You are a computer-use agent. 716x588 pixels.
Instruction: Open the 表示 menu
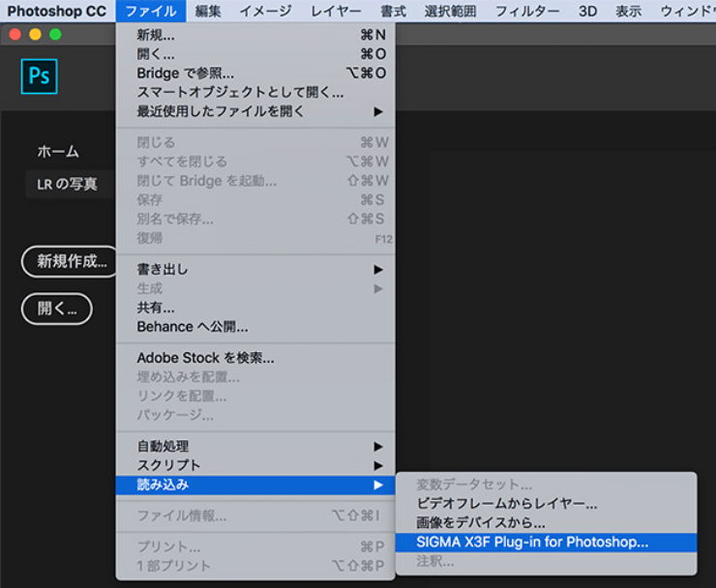click(x=628, y=11)
